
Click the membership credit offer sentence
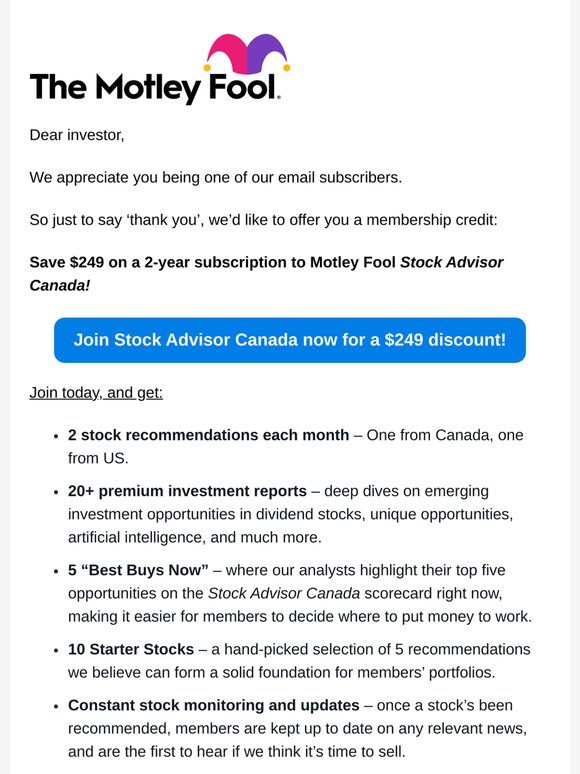click(x=264, y=220)
